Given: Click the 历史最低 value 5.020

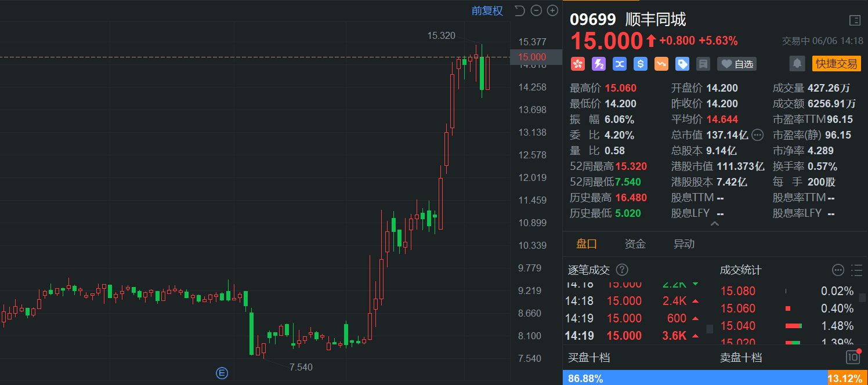Looking at the screenshot, I should (x=628, y=213).
